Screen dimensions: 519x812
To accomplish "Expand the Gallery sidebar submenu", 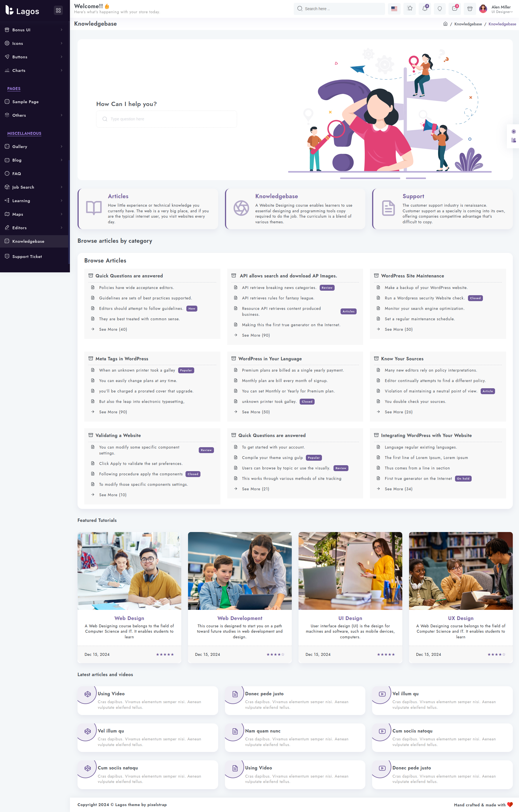I will coord(34,147).
